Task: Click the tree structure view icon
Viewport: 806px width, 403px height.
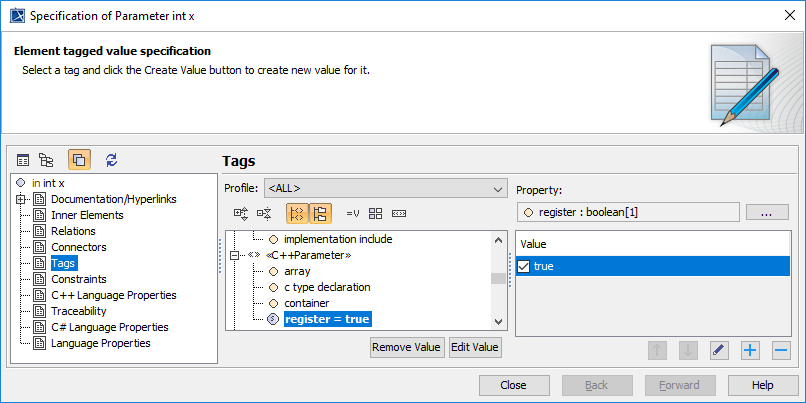Action: 46,159
